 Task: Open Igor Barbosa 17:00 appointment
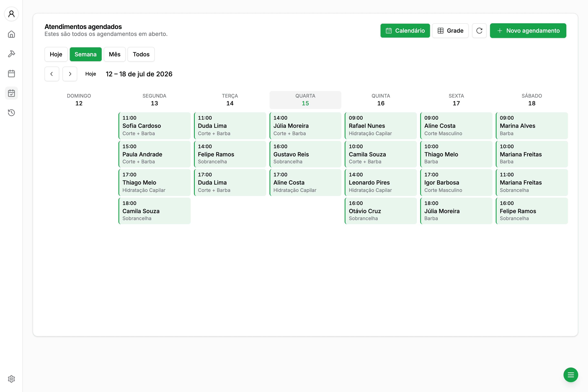[x=456, y=183]
